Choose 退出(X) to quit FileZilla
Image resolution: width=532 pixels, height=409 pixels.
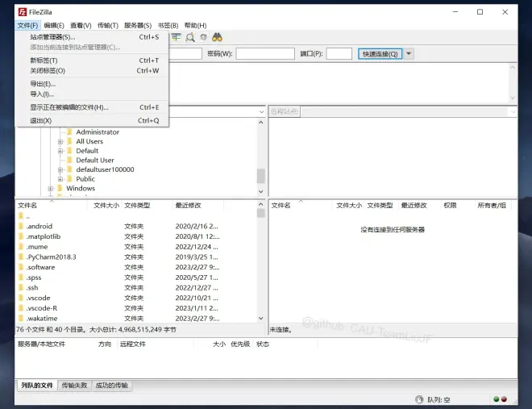tap(92, 120)
